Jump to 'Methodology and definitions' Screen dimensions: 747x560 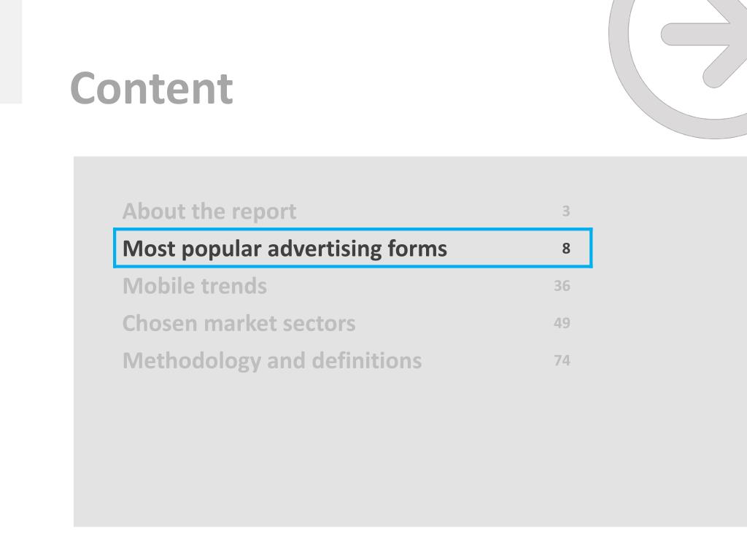click(x=272, y=361)
